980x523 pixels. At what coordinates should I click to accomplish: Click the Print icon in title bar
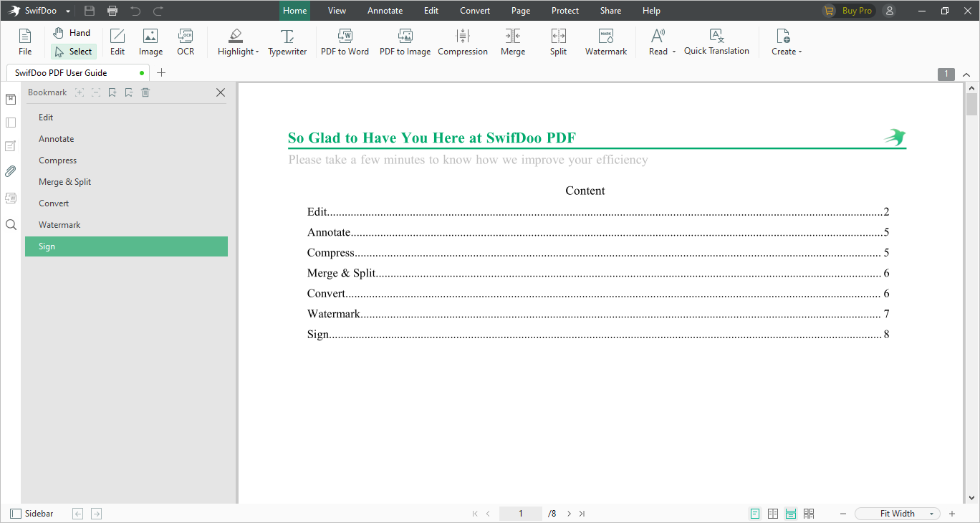pos(112,11)
